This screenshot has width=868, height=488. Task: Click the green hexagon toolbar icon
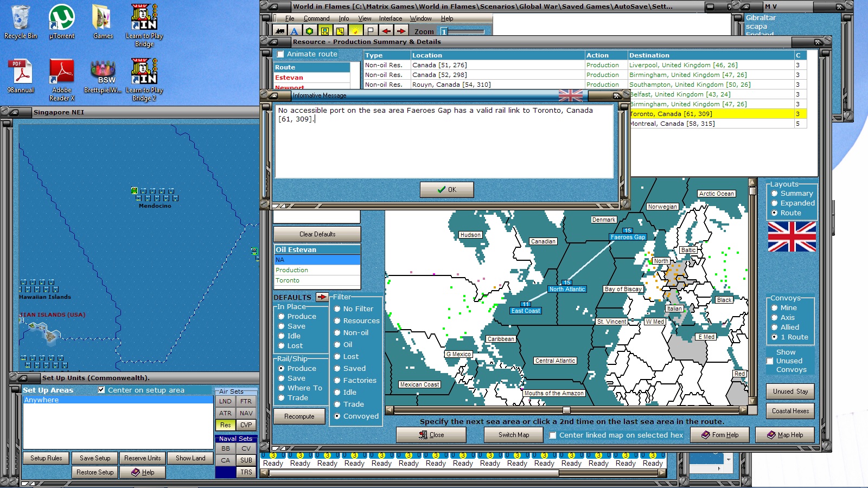pyautogui.click(x=309, y=31)
